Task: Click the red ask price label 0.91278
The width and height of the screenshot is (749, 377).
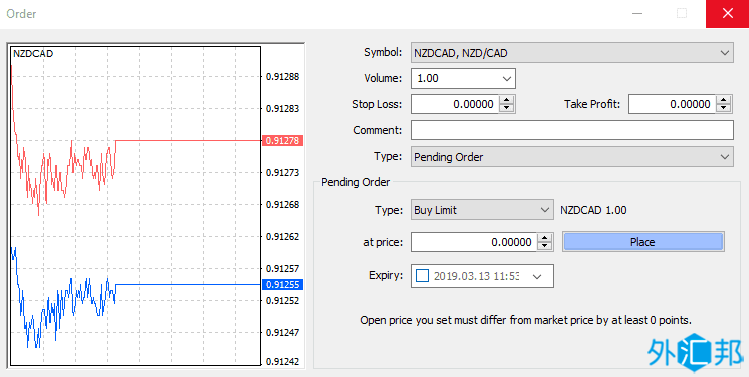Action: pos(282,140)
